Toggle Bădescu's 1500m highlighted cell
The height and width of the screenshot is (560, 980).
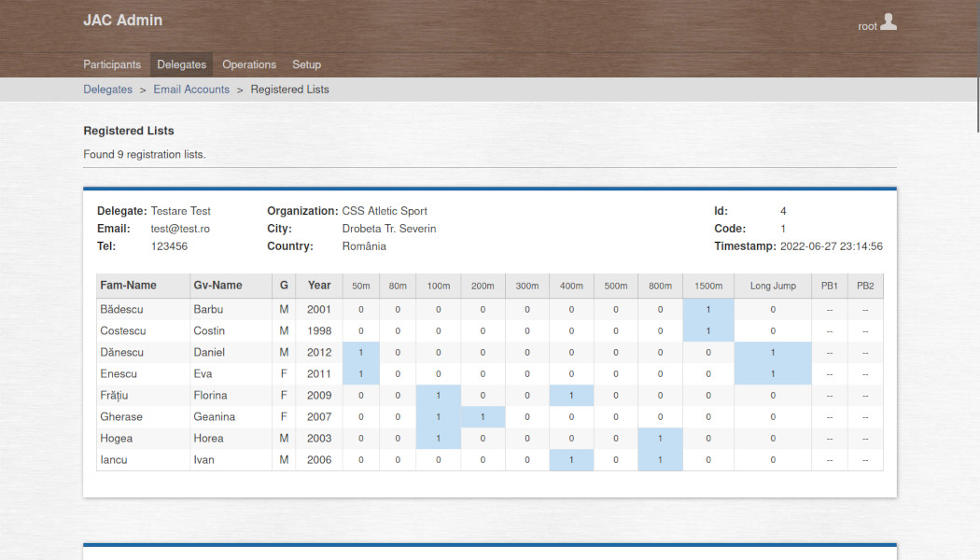(x=708, y=309)
